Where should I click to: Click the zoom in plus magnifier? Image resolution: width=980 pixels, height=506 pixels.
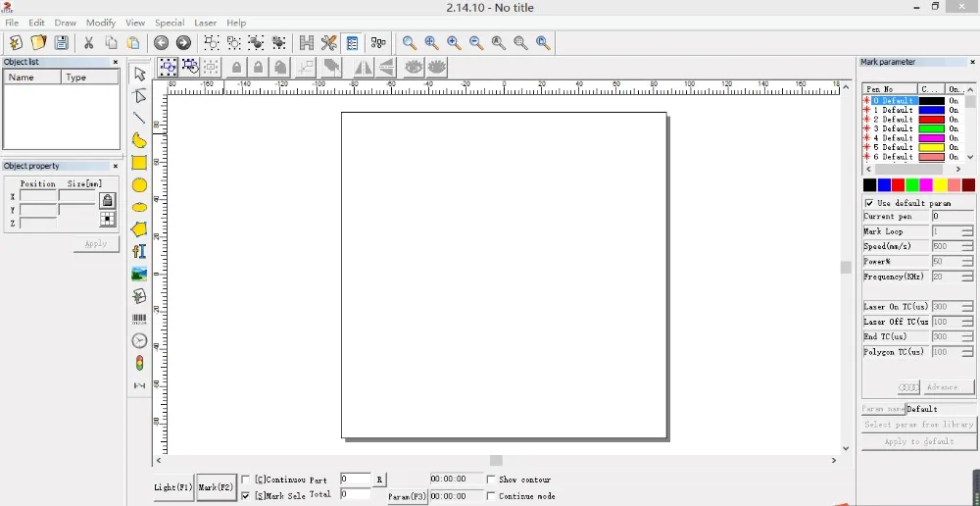(454, 42)
